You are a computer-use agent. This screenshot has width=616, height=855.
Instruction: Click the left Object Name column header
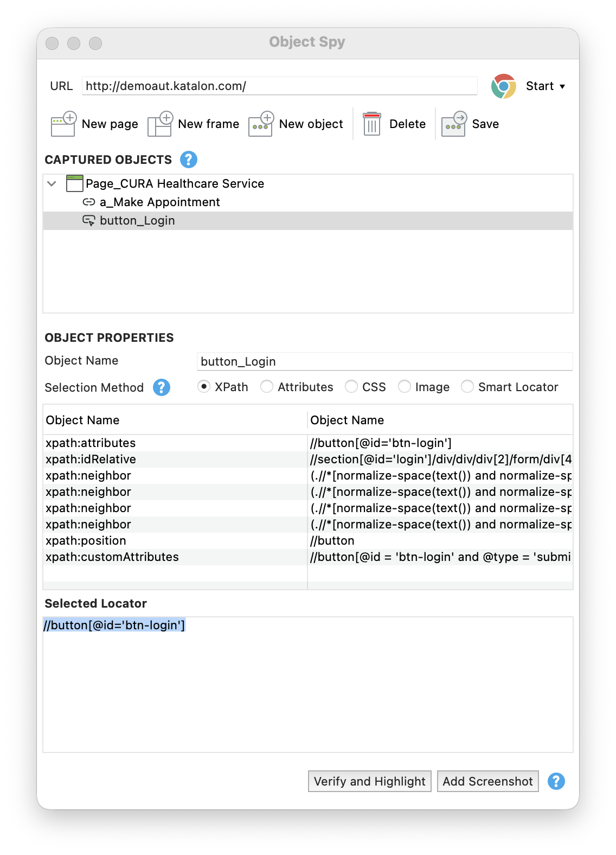pyautogui.click(x=175, y=420)
